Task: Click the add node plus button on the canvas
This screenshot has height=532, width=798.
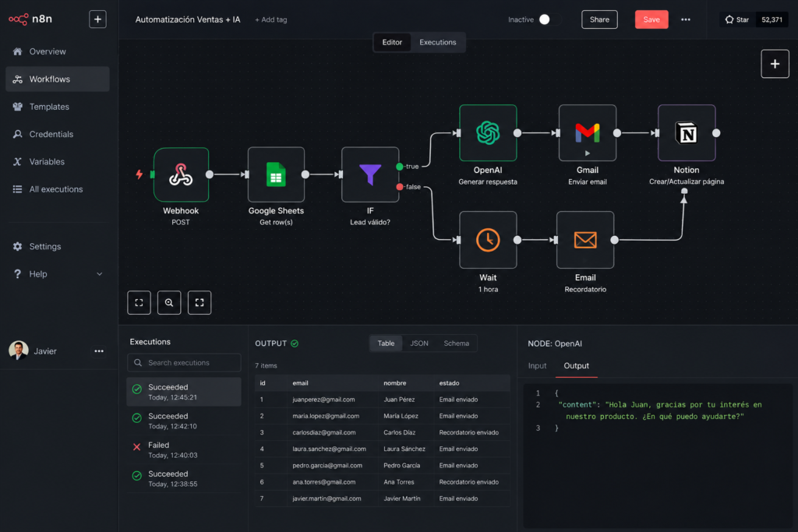Action: pos(775,64)
